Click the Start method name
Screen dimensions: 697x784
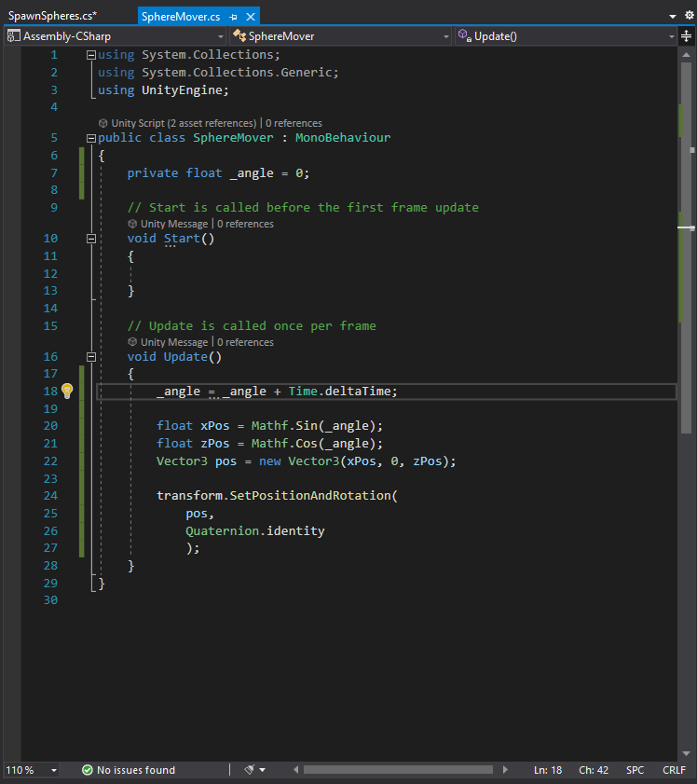tap(182, 239)
